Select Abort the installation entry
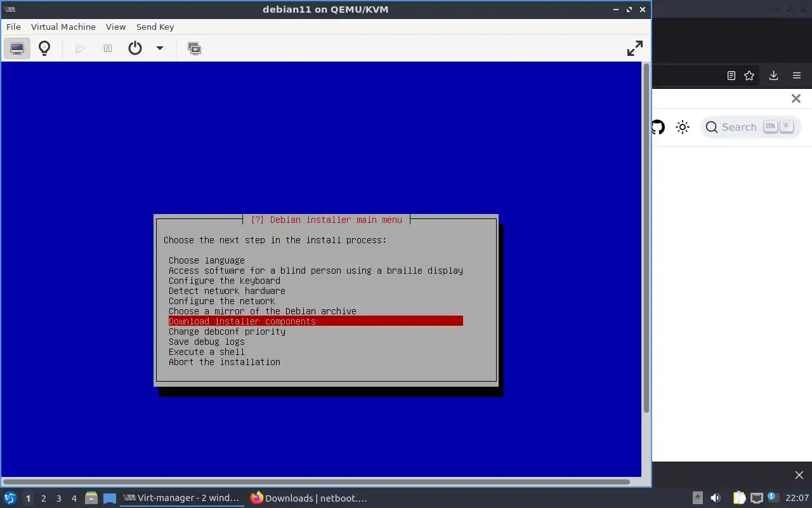 click(225, 362)
